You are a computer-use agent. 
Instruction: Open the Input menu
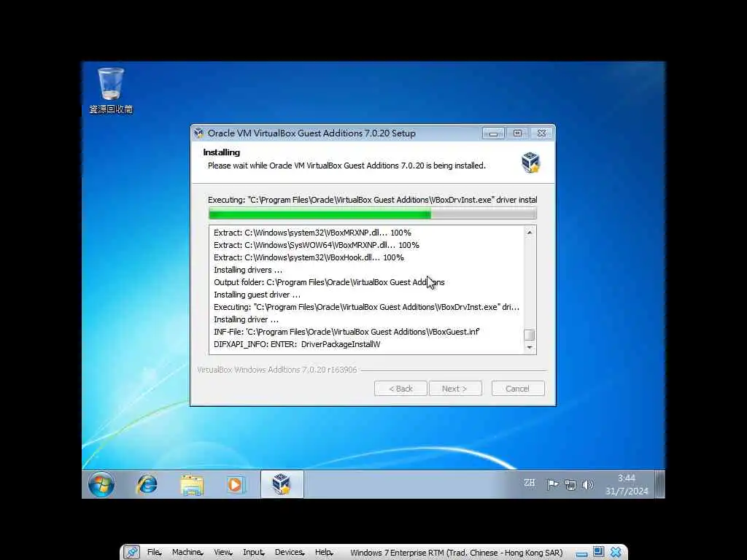(x=253, y=552)
